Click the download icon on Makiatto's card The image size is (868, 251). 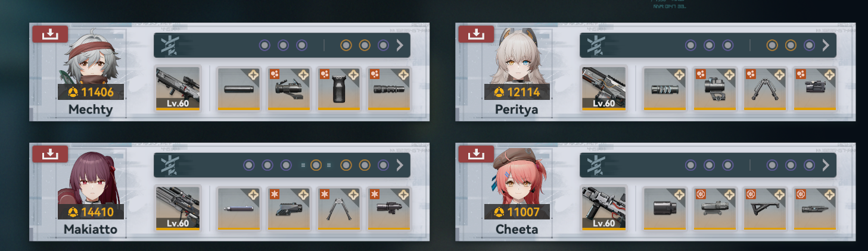[x=51, y=154]
